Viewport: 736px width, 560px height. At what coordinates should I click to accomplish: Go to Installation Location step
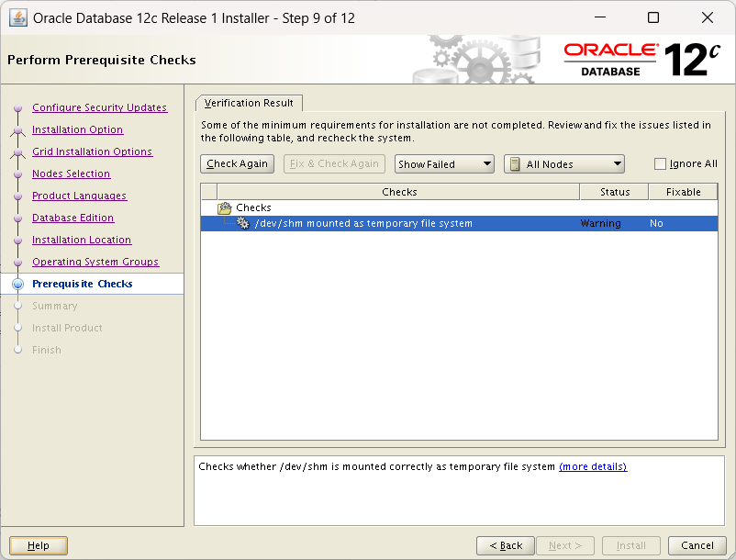tap(82, 240)
